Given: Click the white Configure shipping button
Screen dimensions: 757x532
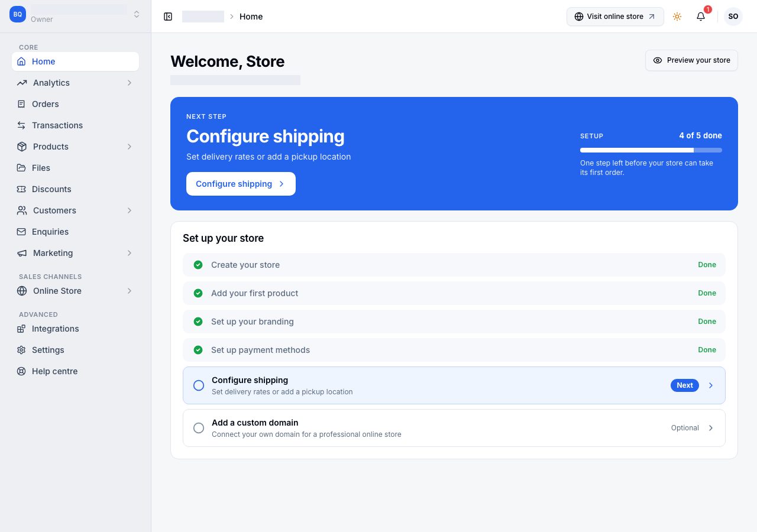Looking at the screenshot, I should [x=241, y=184].
